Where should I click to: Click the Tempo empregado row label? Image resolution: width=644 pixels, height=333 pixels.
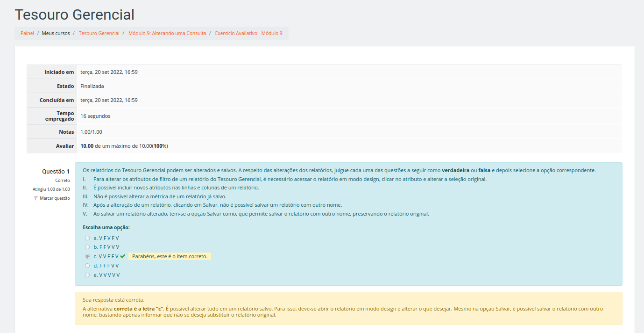tap(59, 116)
